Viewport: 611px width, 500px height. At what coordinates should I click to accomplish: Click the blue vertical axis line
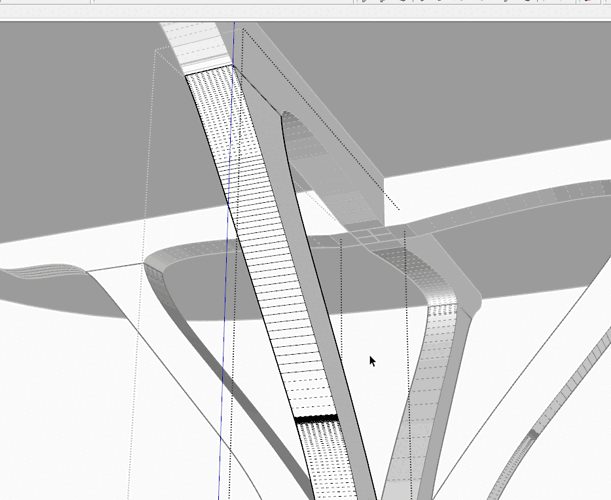pos(226,261)
